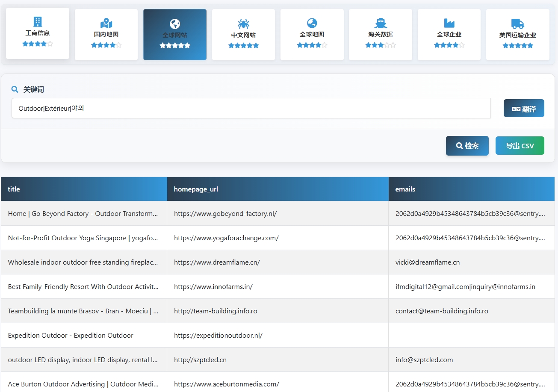Open the 海关数据 card
The width and height of the screenshot is (558, 392).
[381, 35]
